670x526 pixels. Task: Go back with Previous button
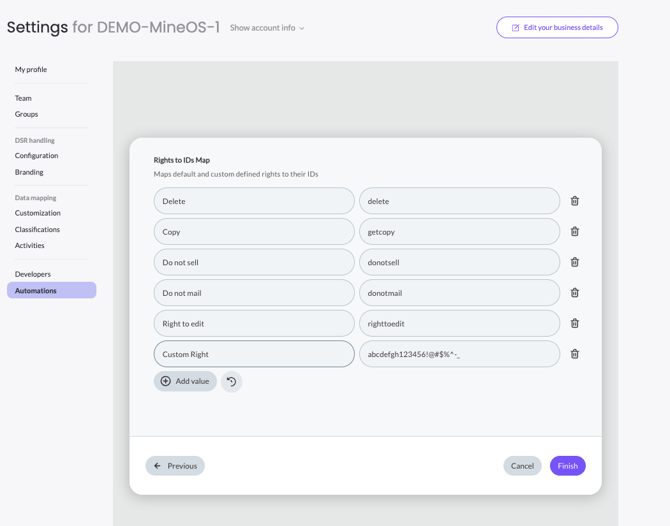[x=175, y=466]
